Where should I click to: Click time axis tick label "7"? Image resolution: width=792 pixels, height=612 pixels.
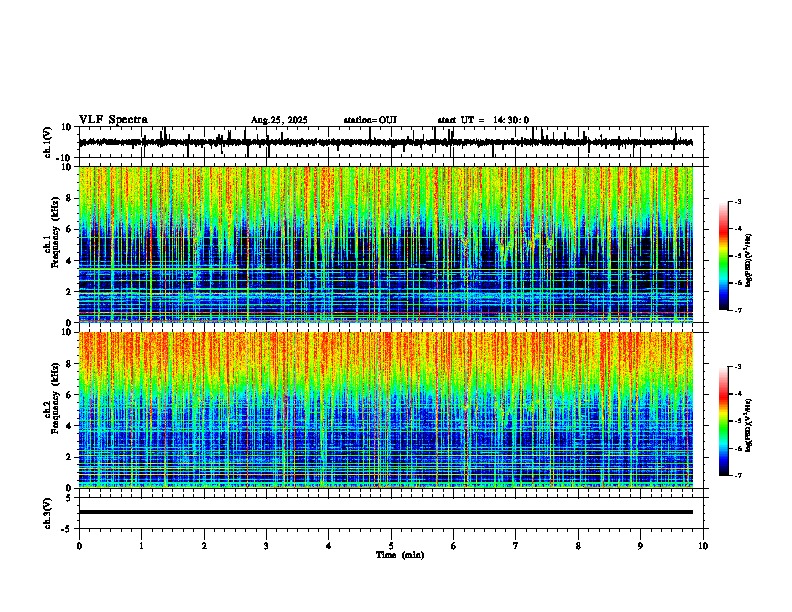[x=516, y=546]
